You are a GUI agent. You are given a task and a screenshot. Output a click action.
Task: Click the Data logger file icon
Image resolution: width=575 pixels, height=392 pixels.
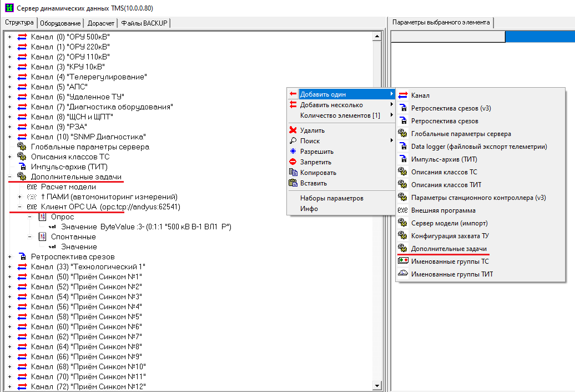[403, 147]
